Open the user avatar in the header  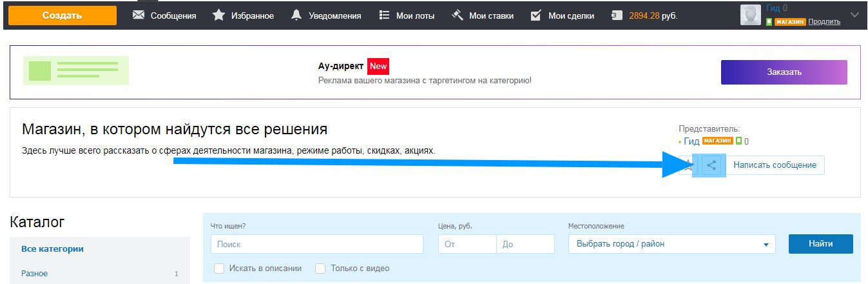point(750,15)
